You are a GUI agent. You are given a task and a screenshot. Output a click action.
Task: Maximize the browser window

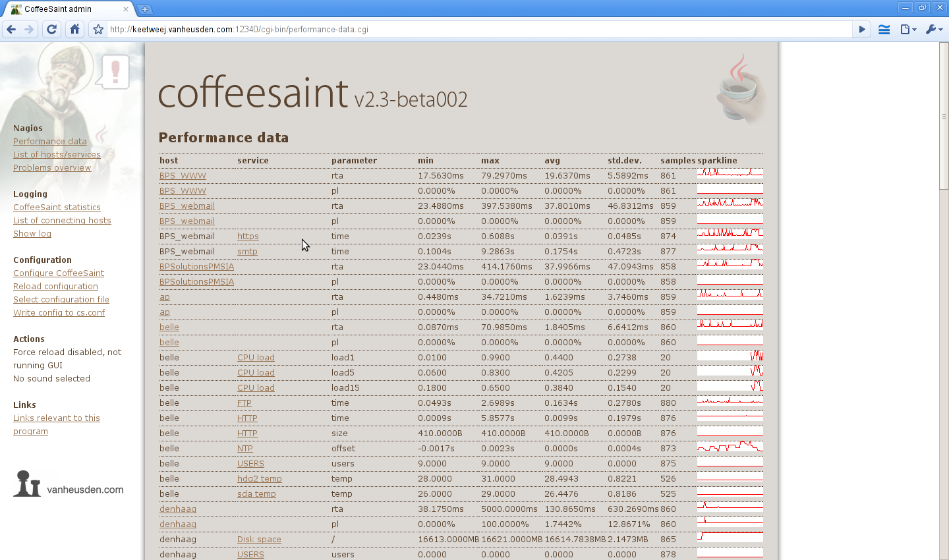(x=923, y=7)
